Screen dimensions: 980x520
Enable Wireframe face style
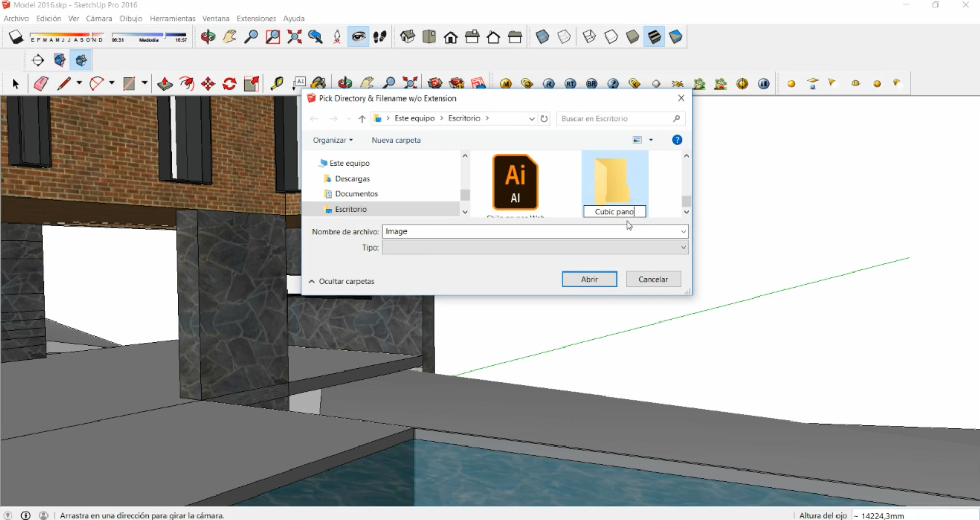point(589,37)
